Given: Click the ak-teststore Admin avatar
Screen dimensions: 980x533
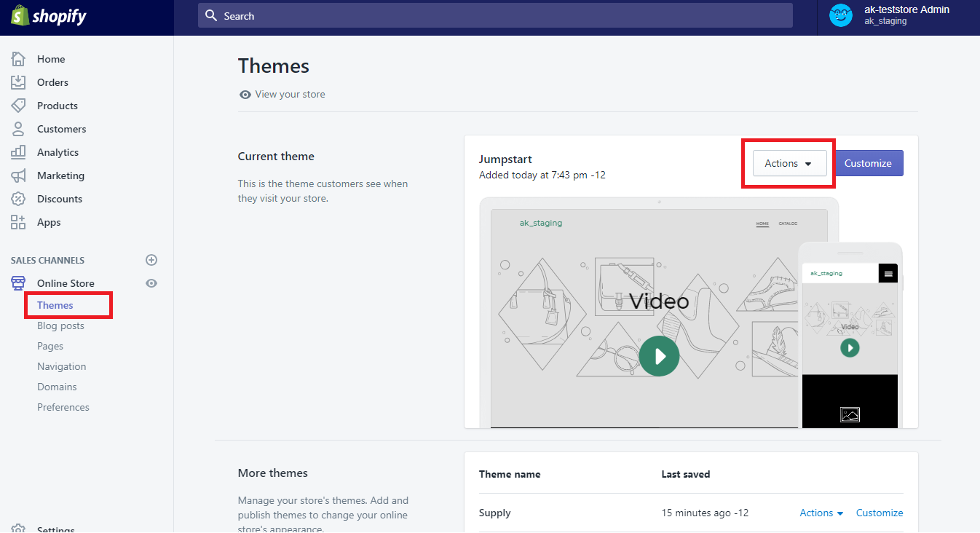Looking at the screenshot, I should (x=841, y=15).
